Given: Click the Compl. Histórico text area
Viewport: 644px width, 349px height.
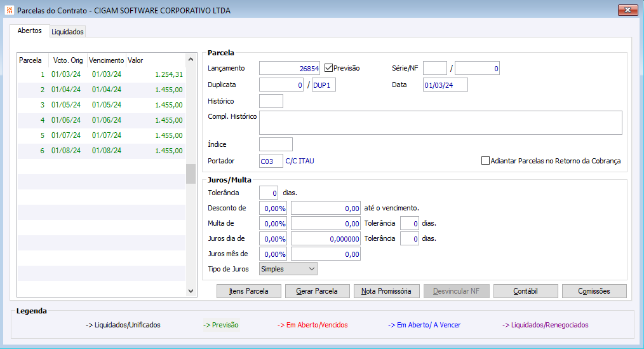Looking at the screenshot, I should coord(441,123).
